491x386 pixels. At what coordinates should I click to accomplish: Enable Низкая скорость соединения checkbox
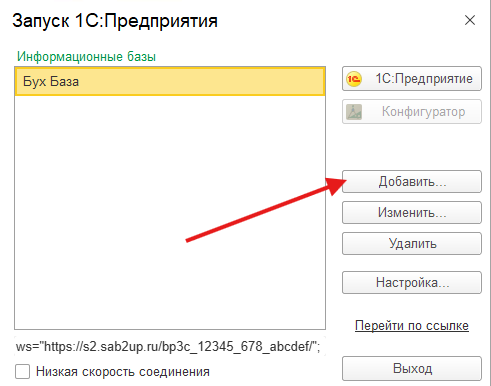(x=22, y=371)
